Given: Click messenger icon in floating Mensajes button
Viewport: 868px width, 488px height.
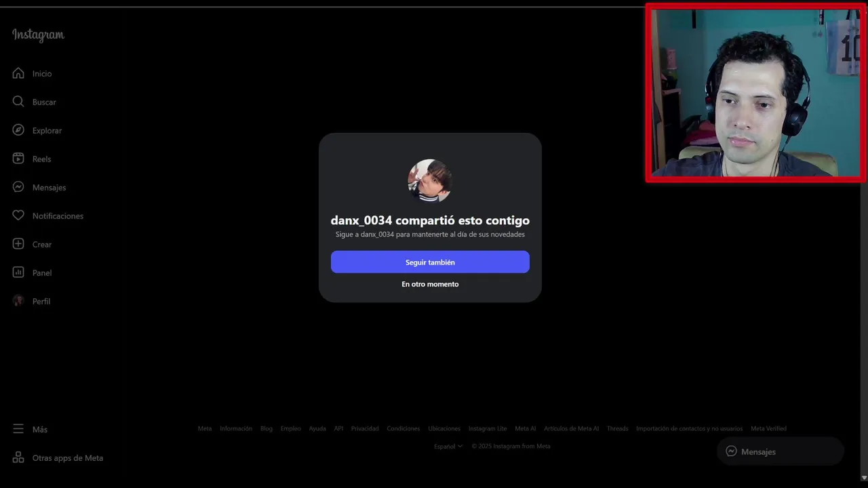Looking at the screenshot, I should [731, 451].
